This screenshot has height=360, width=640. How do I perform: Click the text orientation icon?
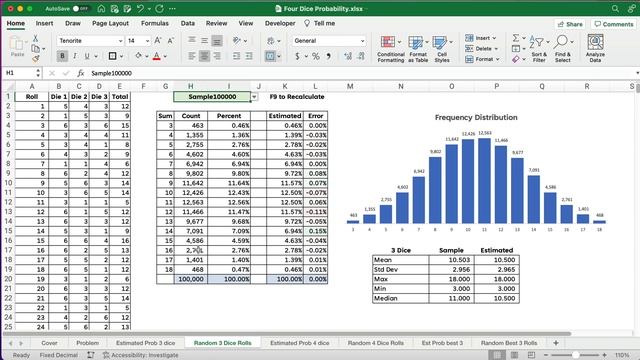(237, 40)
